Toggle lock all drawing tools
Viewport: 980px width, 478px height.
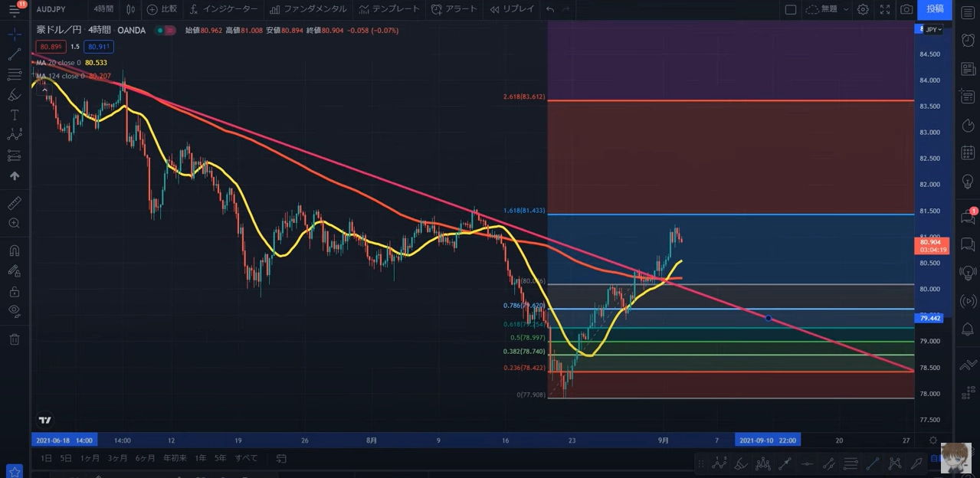coord(15,291)
